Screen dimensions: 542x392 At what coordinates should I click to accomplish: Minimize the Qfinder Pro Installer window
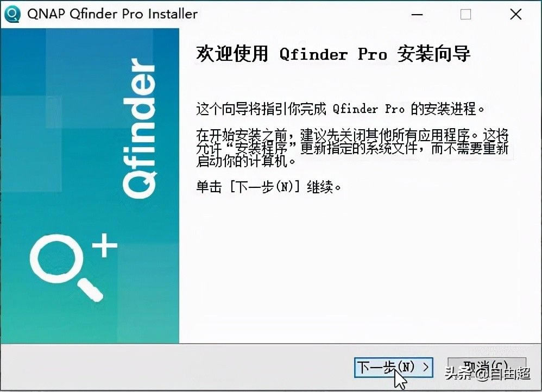(x=417, y=15)
